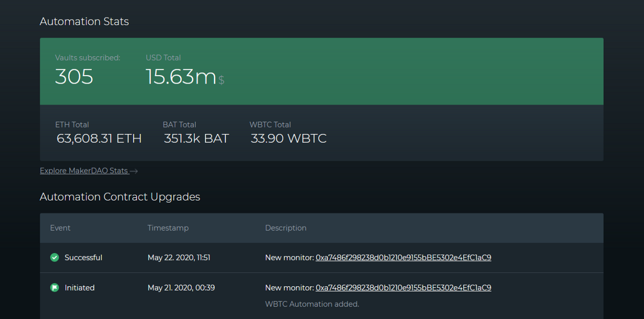Click the arrow icon after Explore MakerDAO Stats
Image resolution: width=644 pixels, height=319 pixels.
tap(134, 171)
